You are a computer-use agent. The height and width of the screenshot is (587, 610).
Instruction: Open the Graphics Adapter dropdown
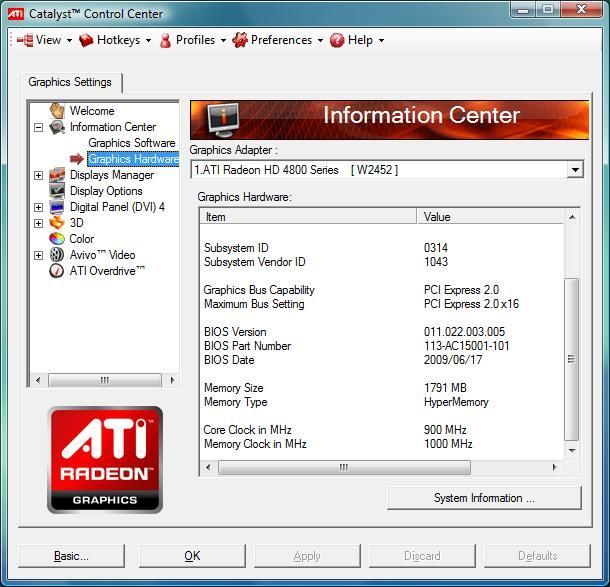[x=575, y=170]
